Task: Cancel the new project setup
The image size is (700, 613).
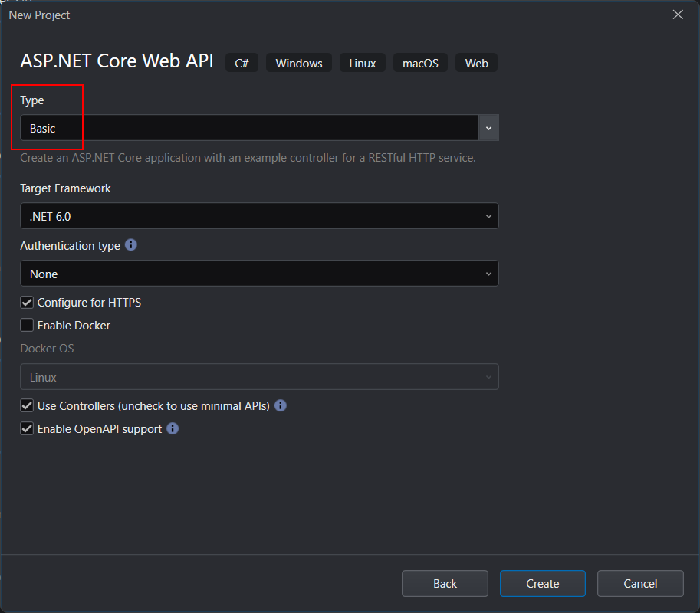Action: pos(639,584)
